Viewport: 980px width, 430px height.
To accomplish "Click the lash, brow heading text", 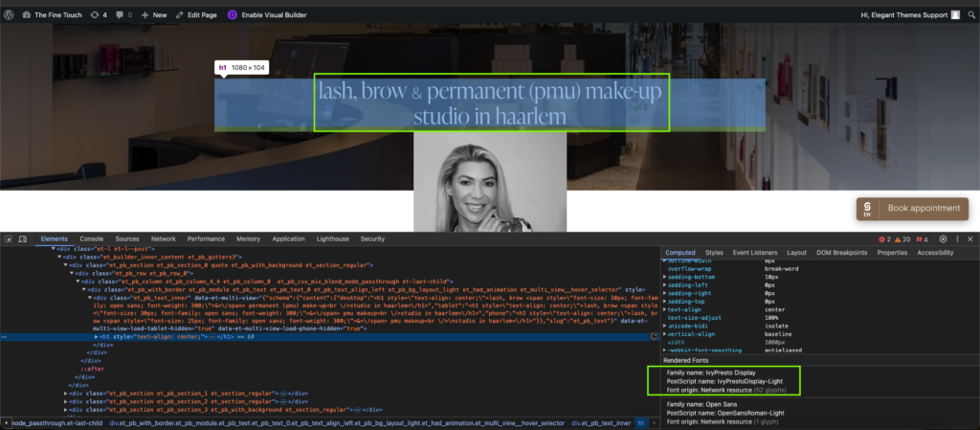I will tap(490, 103).
